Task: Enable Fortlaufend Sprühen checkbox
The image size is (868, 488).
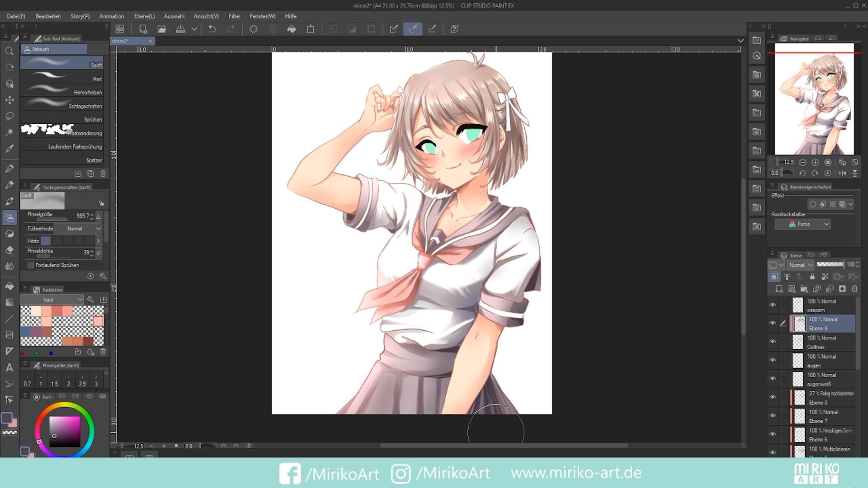Action: (31, 265)
